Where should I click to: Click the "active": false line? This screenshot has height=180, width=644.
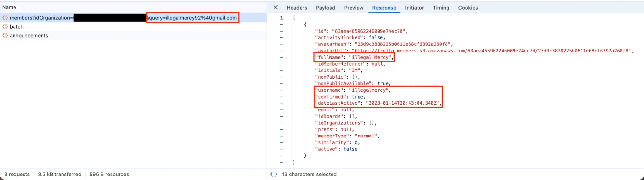coord(336,149)
